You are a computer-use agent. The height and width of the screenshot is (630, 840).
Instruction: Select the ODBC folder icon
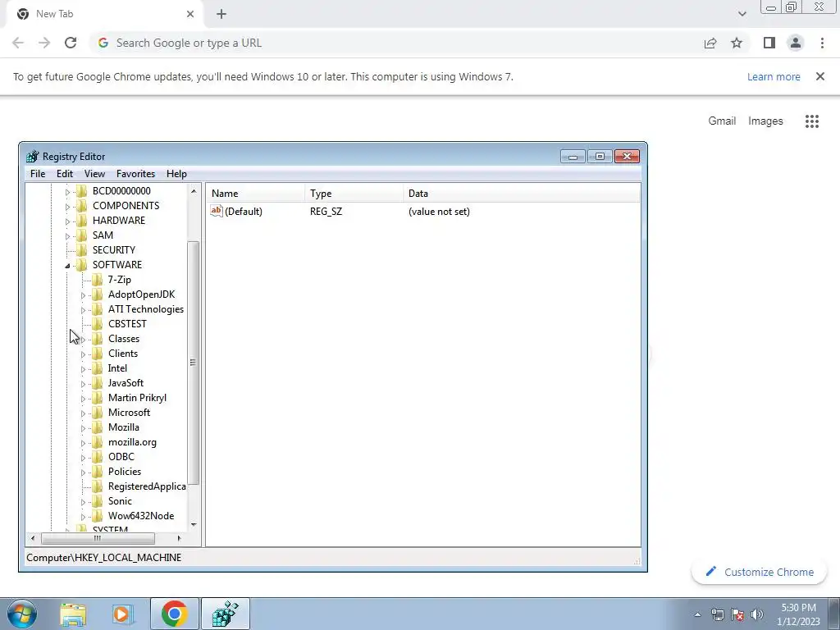click(97, 456)
